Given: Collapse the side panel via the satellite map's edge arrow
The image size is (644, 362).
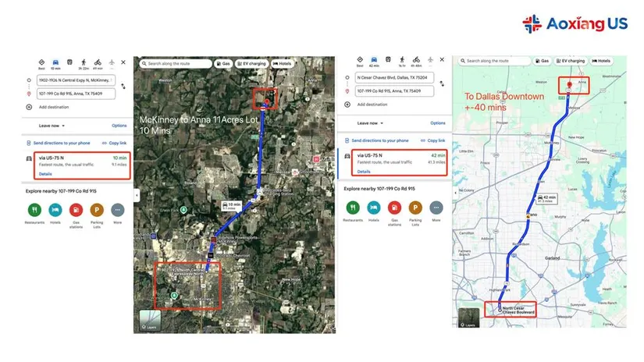Looking at the screenshot, I should click(137, 195).
